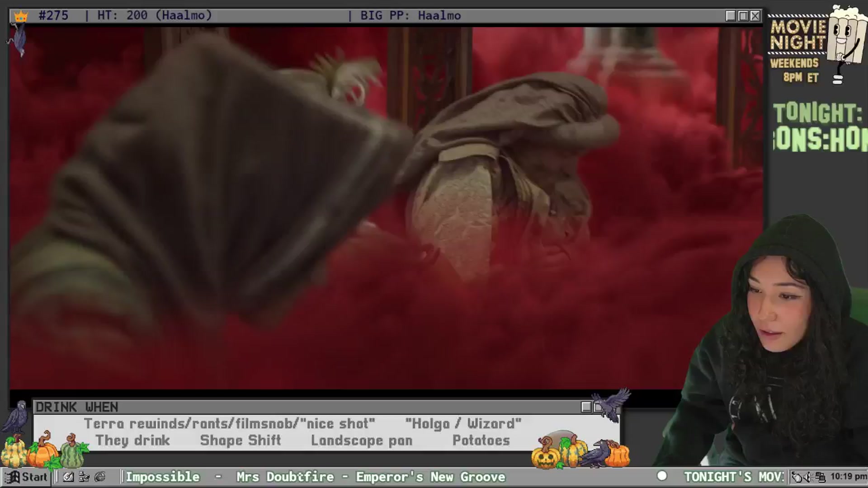Click the notepad quick-launch taskbar icon

coord(68,477)
